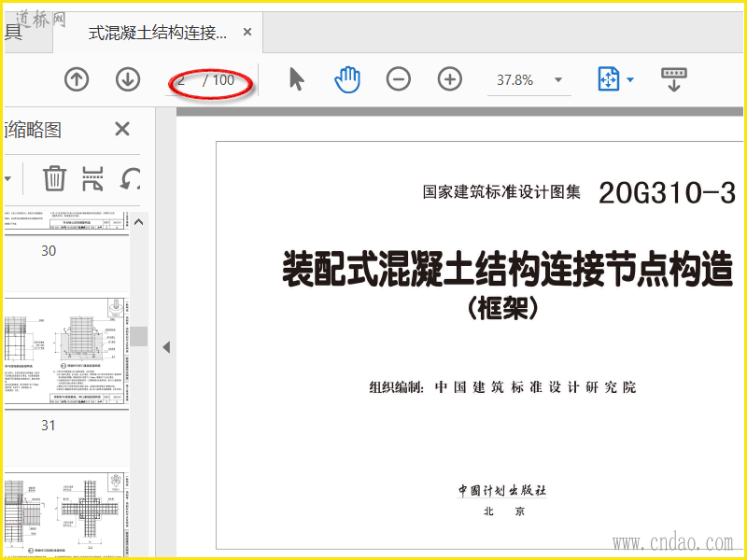Activate the hand pan tool

[x=347, y=79]
